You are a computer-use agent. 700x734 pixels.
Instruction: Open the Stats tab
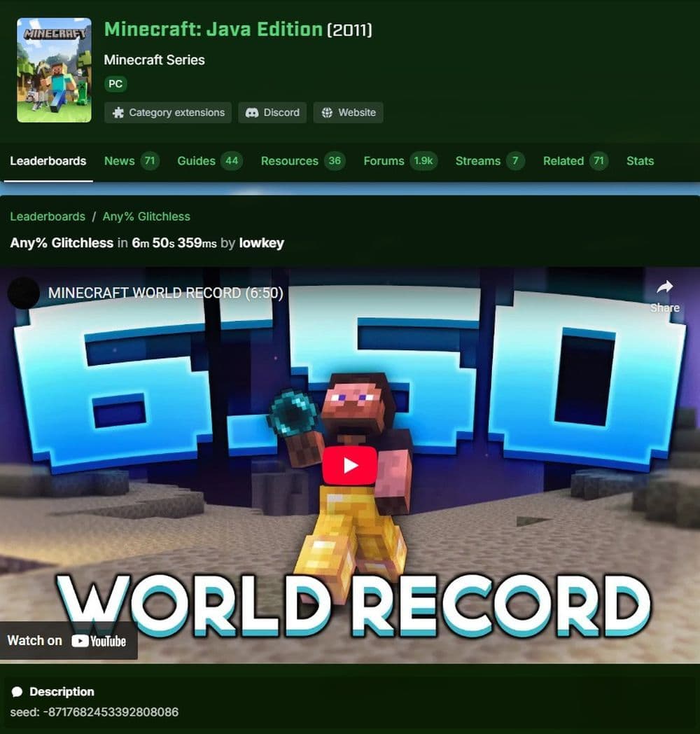tap(640, 161)
